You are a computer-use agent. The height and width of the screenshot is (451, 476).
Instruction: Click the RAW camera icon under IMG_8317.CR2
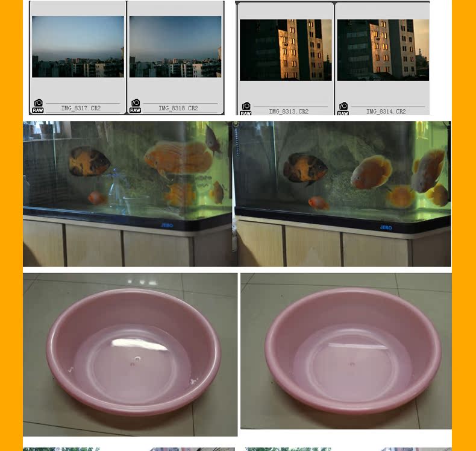click(38, 106)
